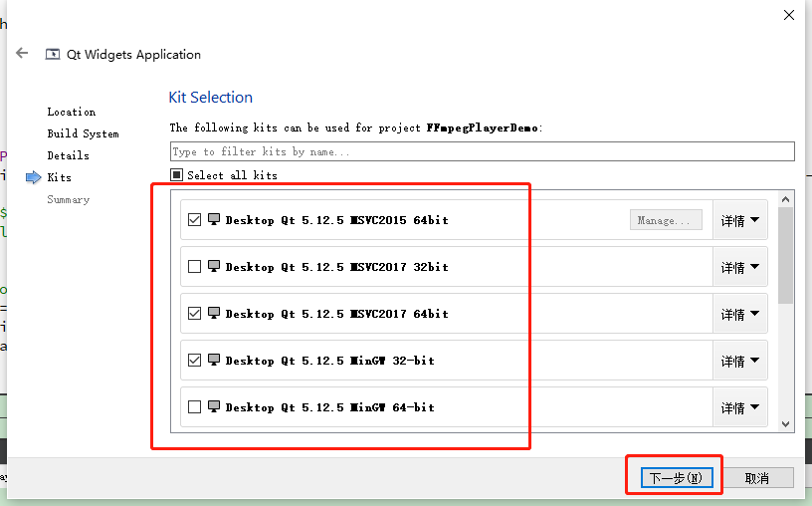Select the Build System wizard step
This screenshot has width=812, height=506.
pyautogui.click(x=83, y=133)
